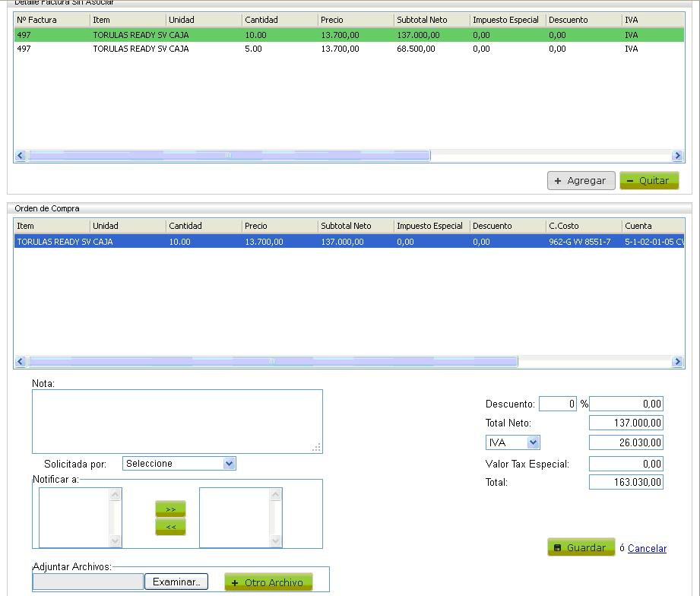Click Precio header in Orden de Compra table

coord(280,226)
